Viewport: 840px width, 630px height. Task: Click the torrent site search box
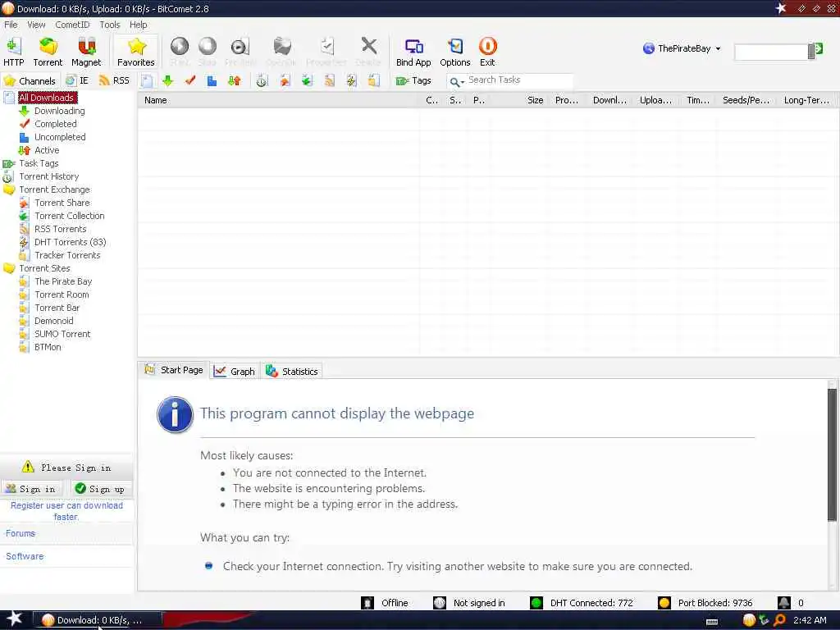[771, 52]
